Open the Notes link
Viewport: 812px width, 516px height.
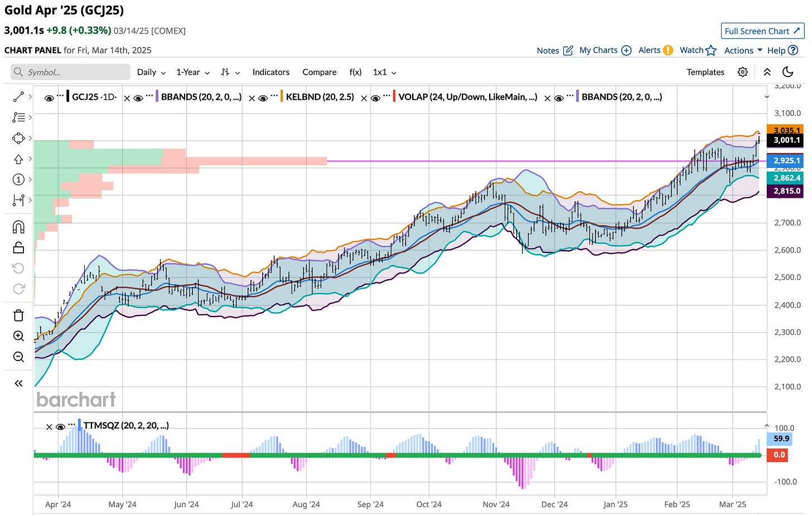tap(548, 50)
